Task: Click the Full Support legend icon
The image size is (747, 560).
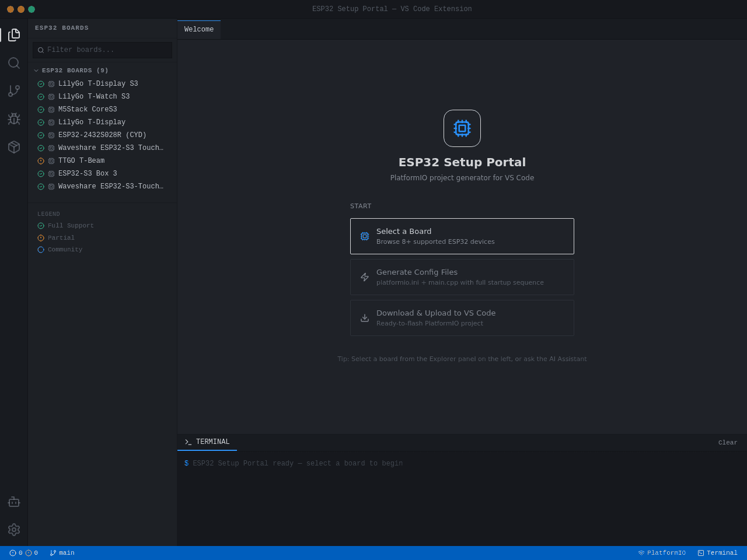Action: (41, 226)
